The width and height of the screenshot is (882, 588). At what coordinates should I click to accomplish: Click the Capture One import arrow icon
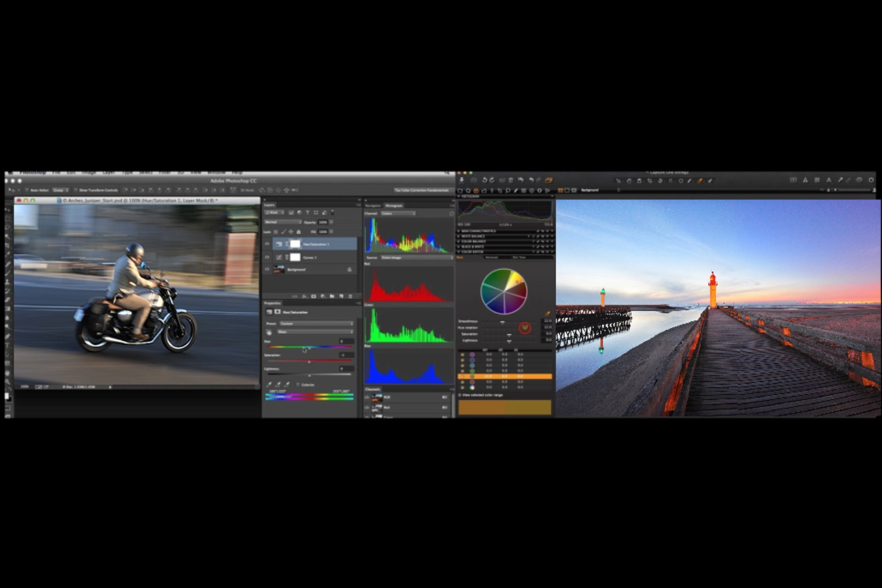pyautogui.click(x=462, y=181)
